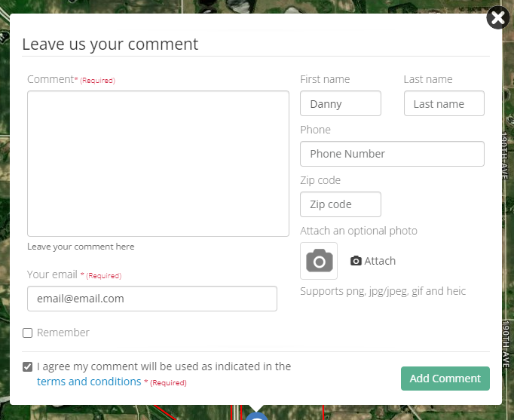Click the Leave us your comment heading

[110, 44]
